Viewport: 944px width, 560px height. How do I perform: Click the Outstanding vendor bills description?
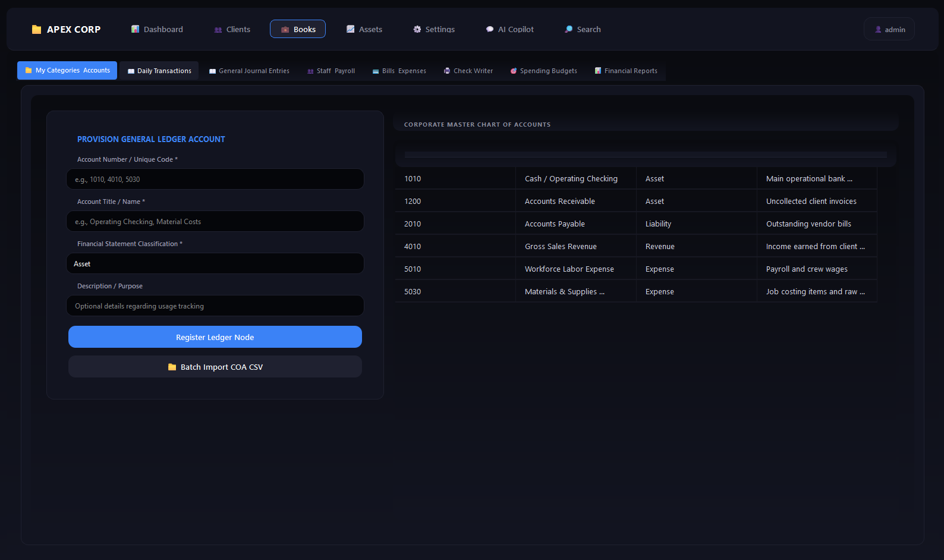click(817, 224)
